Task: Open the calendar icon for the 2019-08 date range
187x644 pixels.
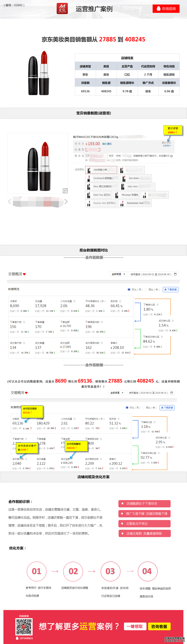Action: click(172, 393)
